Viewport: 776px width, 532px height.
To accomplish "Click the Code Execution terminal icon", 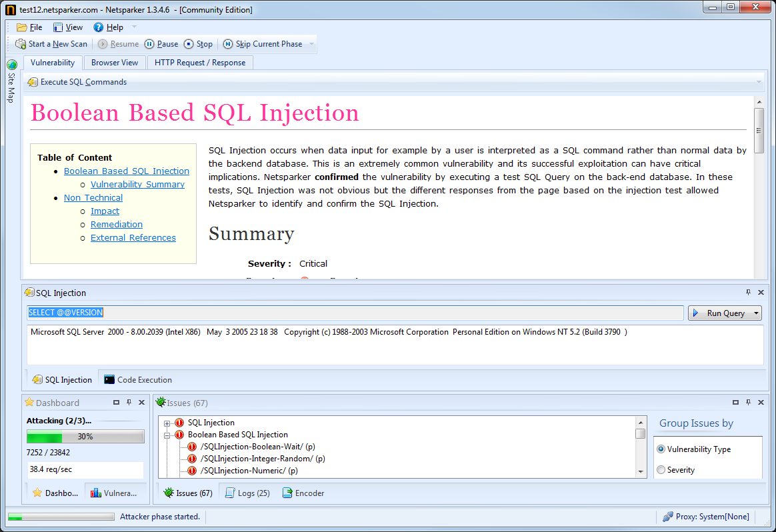I will pyautogui.click(x=109, y=379).
